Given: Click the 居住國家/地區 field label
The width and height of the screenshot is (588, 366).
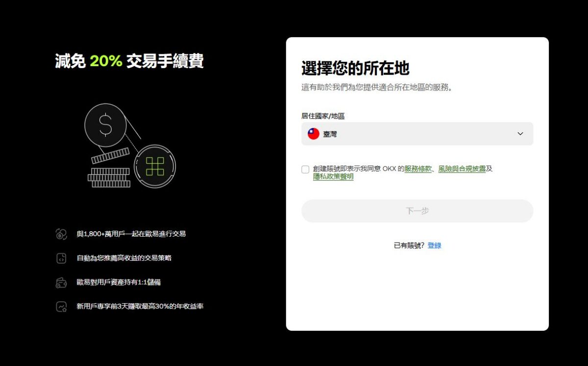Looking at the screenshot, I should click(323, 116).
